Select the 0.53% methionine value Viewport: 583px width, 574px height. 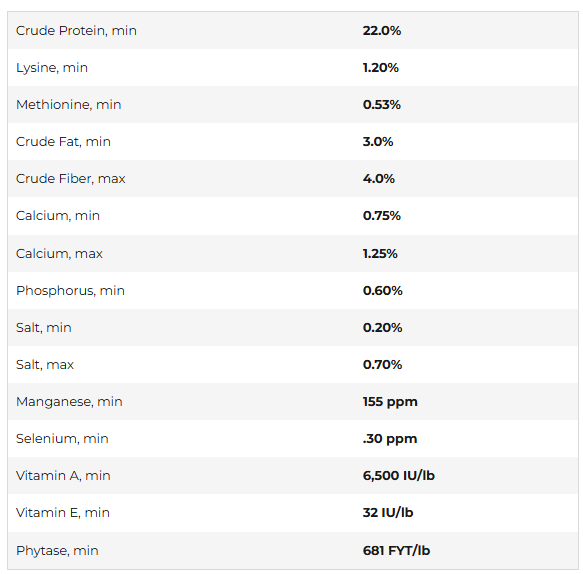tap(382, 104)
